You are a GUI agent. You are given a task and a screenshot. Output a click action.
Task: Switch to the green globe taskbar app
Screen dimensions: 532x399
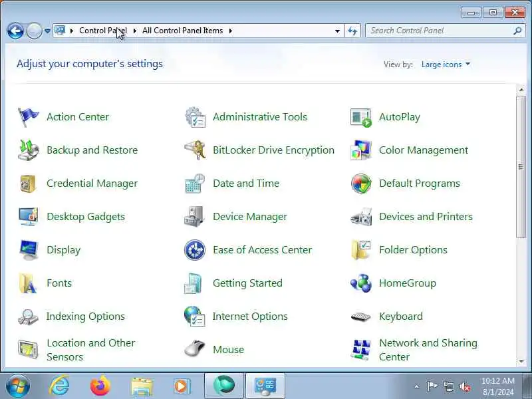(224, 386)
